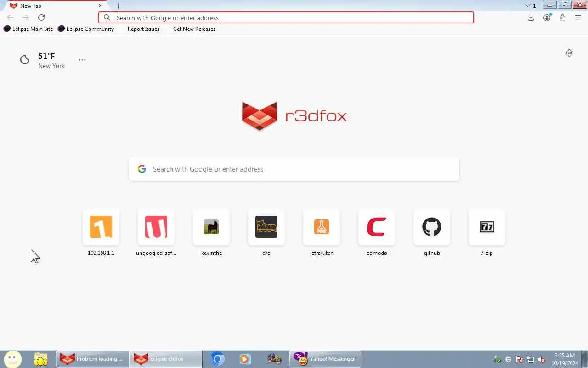Click the volume muted tray icon
This screenshot has width=588, height=368.
point(542,359)
